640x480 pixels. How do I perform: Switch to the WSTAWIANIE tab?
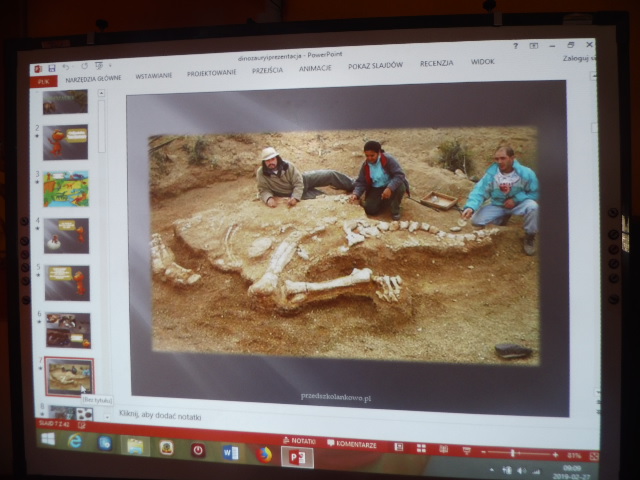point(154,76)
